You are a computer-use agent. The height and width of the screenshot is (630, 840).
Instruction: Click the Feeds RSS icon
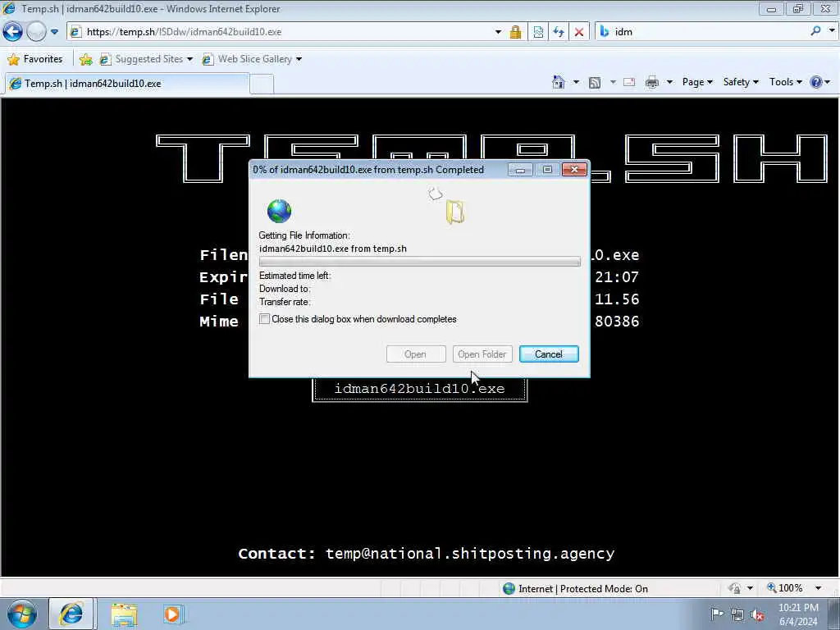595,83
